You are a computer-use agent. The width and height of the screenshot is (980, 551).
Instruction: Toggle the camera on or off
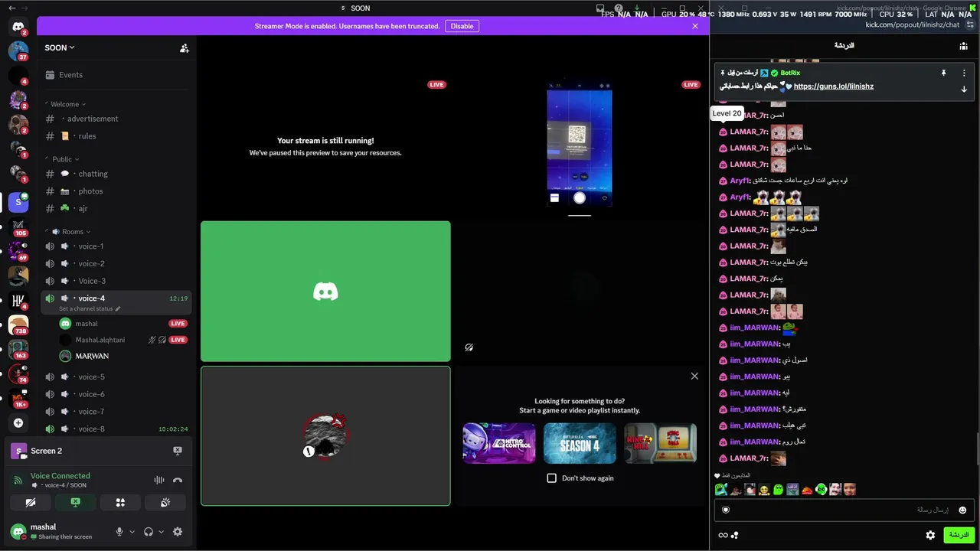[30, 503]
